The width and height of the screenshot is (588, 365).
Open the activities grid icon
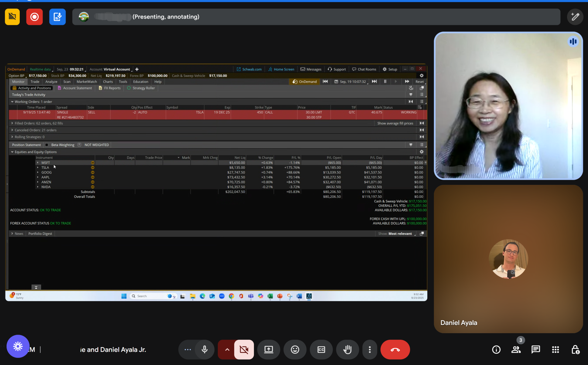pyautogui.click(x=555, y=350)
